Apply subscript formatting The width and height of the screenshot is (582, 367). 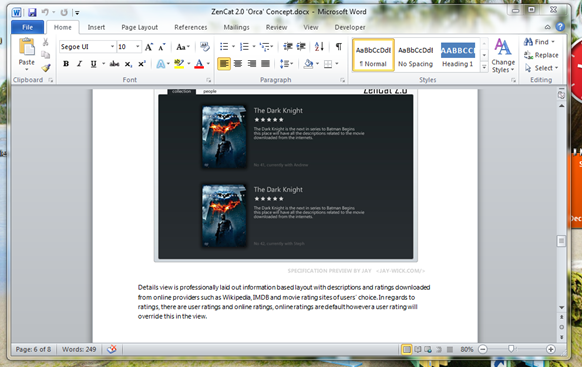pos(128,64)
